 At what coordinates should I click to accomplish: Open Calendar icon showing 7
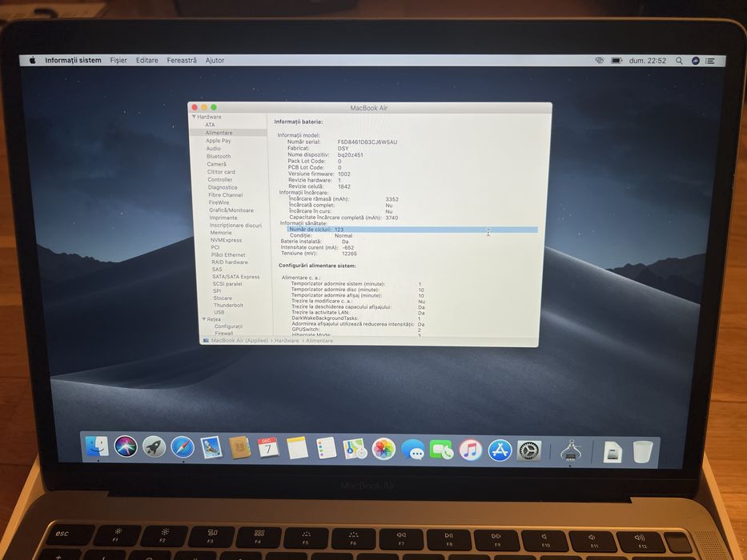(x=268, y=448)
